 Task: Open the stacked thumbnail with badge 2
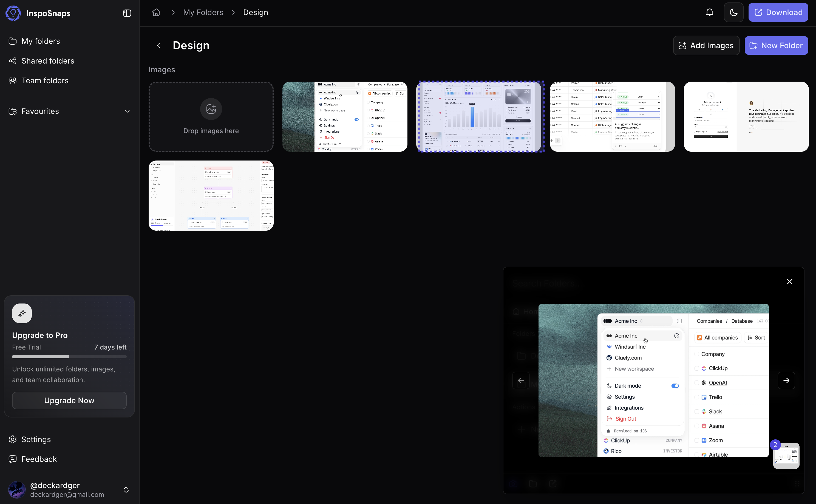(786, 456)
